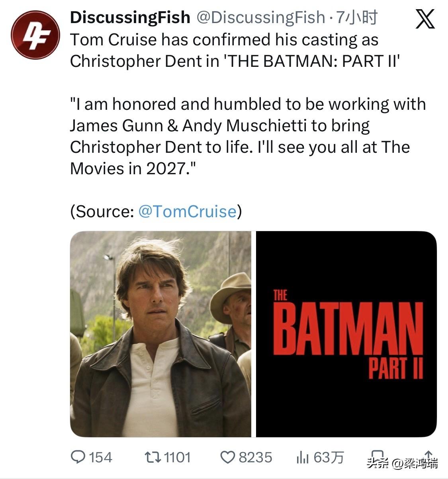Click the heart like icon
Image resolution: width=448 pixels, height=479 pixels.
point(228,458)
